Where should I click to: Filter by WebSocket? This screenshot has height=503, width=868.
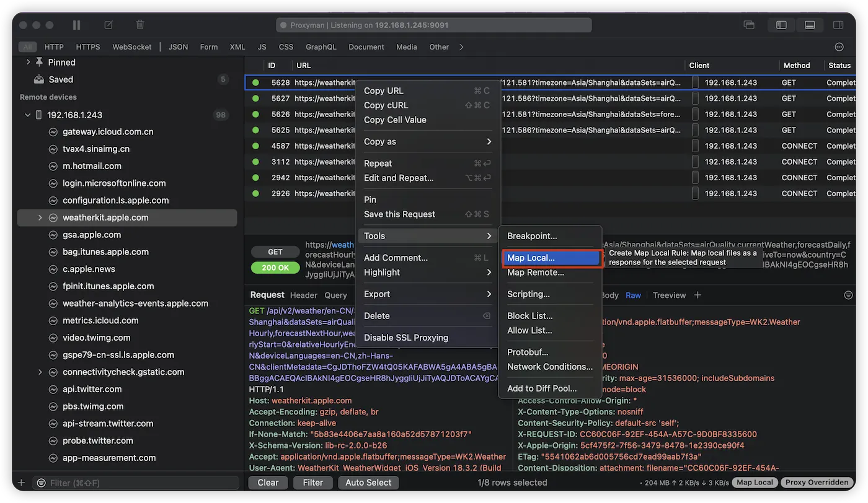click(x=132, y=47)
